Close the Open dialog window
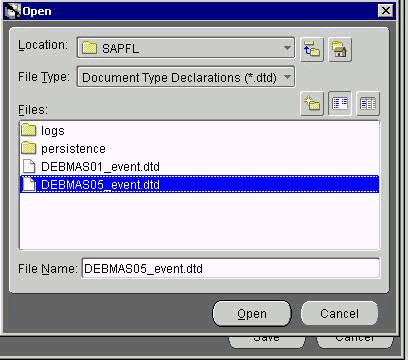Viewport: 408px width, 360px height. pos(386,11)
